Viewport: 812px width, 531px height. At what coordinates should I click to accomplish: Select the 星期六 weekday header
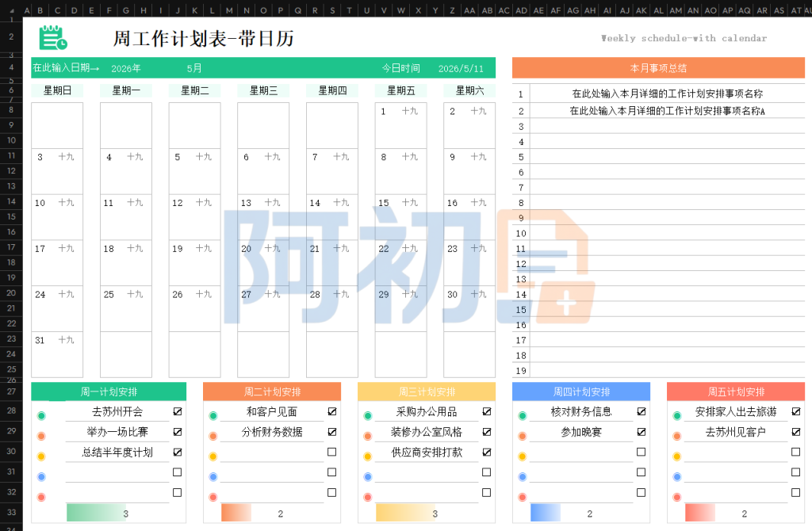(469, 90)
